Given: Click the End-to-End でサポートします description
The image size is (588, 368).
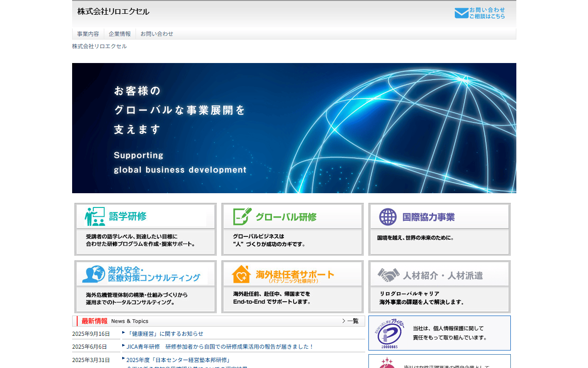Looking at the screenshot, I should 272,298.
